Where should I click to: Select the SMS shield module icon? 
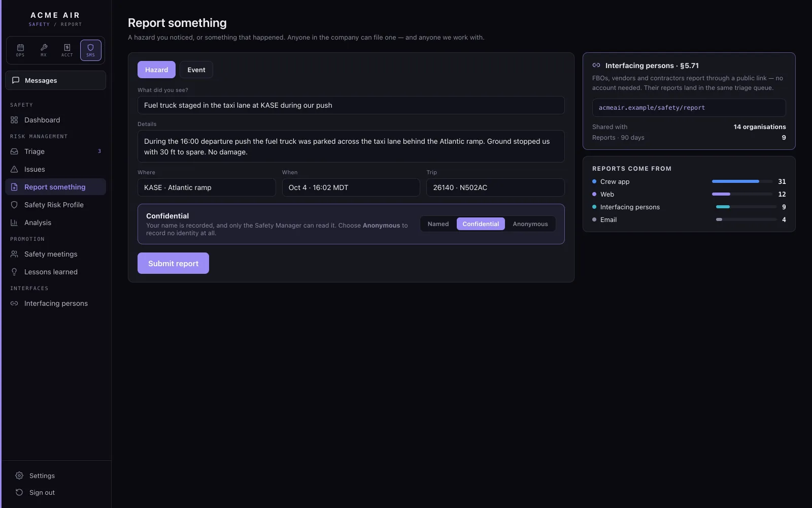pos(90,50)
